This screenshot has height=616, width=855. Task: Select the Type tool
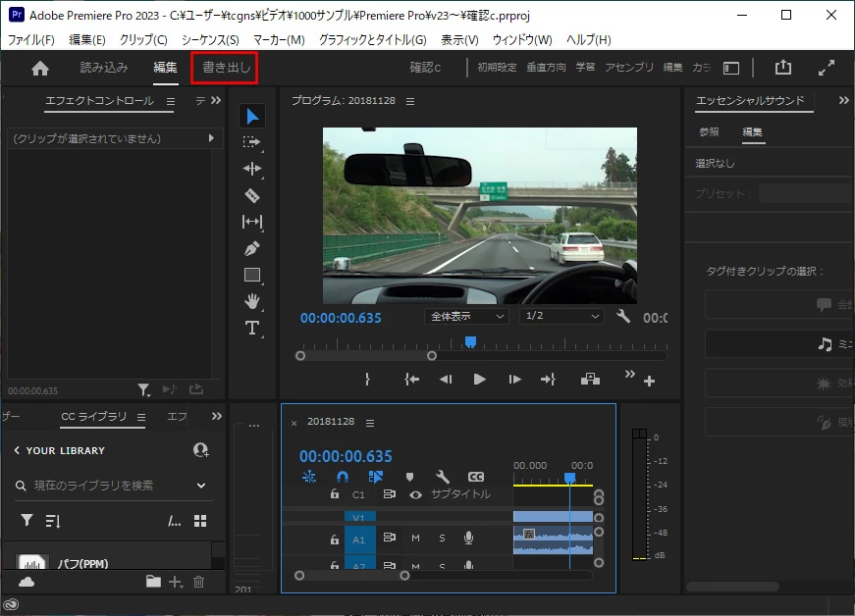click(x=252, y=328)
